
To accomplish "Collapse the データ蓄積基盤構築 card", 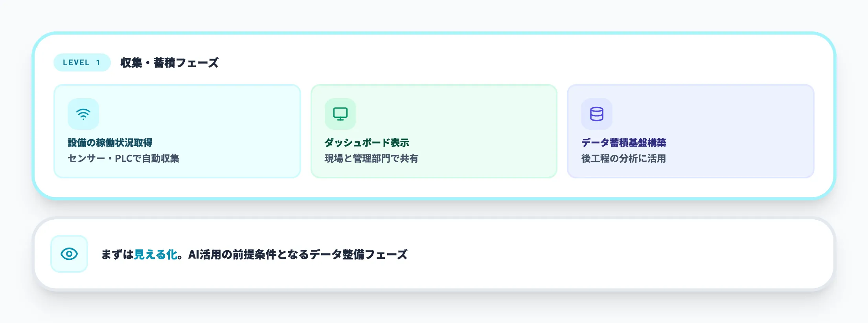I will click(690, 130).
